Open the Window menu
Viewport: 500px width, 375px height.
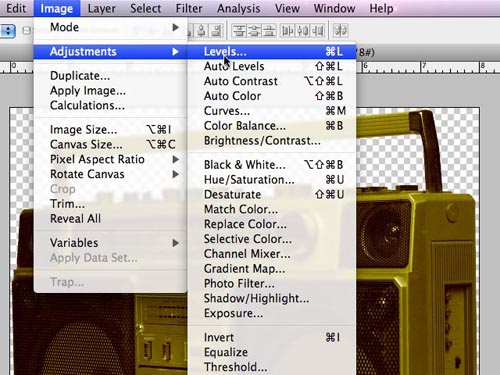[334, 8]
